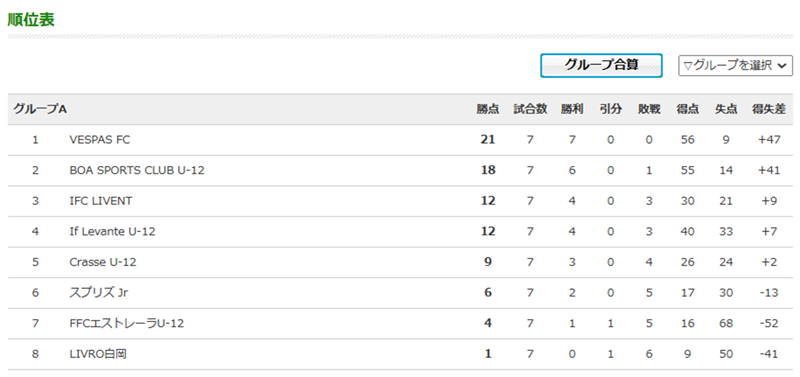
Task: Select Crasse U-12 team entry
Action: pos(103,262)
